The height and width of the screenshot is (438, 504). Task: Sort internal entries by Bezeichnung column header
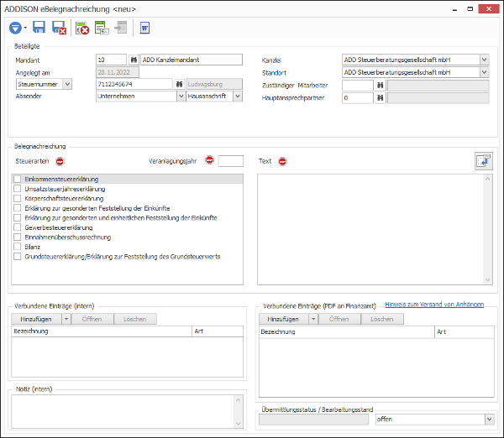(102, 331)
